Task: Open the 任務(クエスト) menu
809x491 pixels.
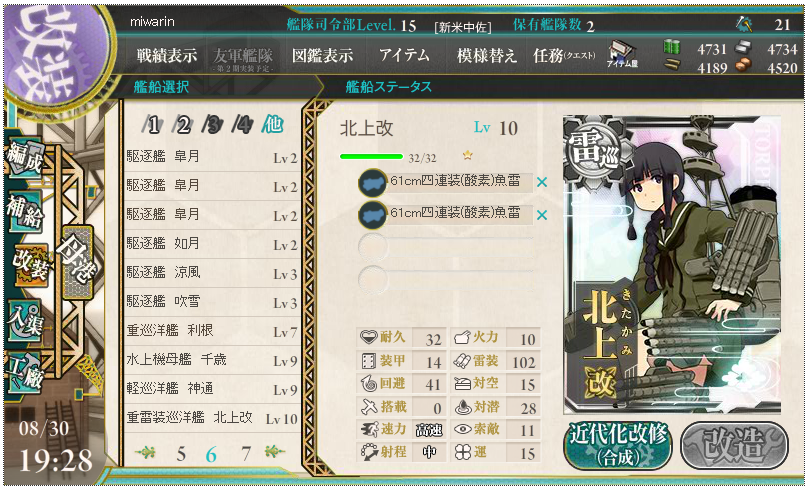Action: (564, 56)
